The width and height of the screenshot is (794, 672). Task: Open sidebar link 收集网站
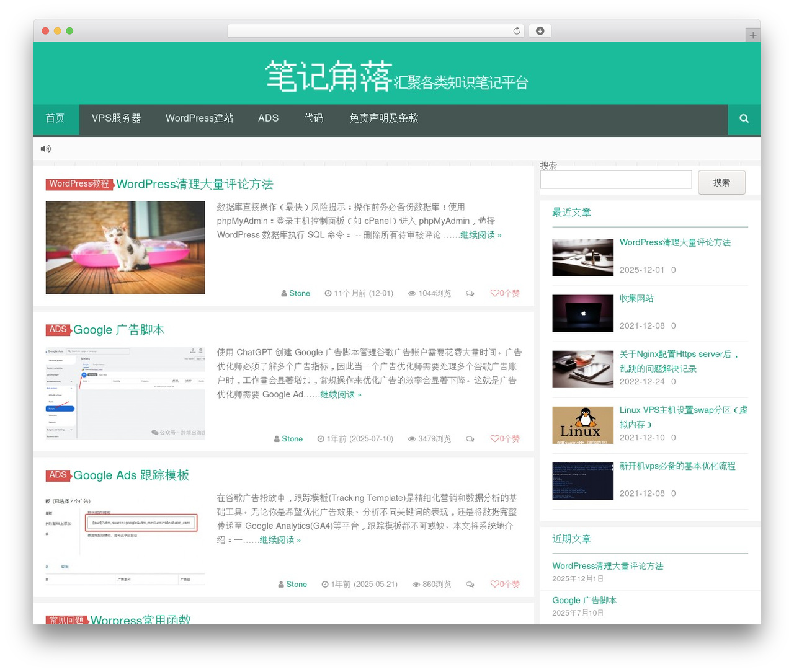(636, 298)
